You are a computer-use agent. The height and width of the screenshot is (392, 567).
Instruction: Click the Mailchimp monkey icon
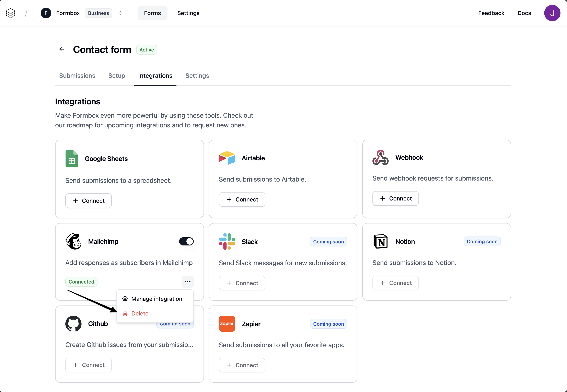tap(73, 241)
